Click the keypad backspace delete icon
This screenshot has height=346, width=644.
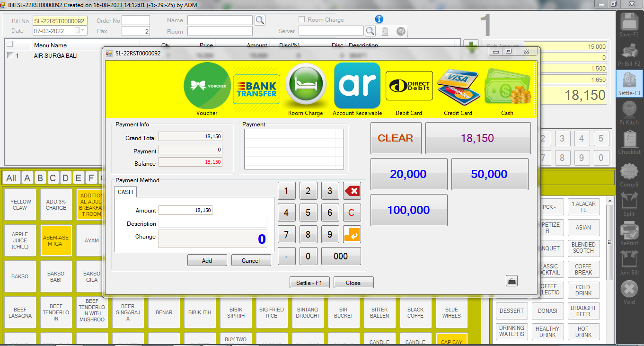click(x=352, y=191)
